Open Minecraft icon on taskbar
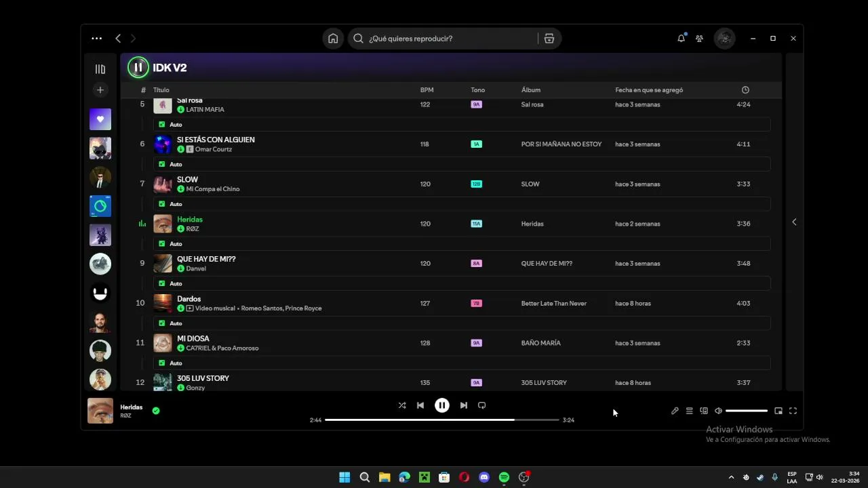The height and width of the screenshot is (488, 868). [x=425, y=477]
